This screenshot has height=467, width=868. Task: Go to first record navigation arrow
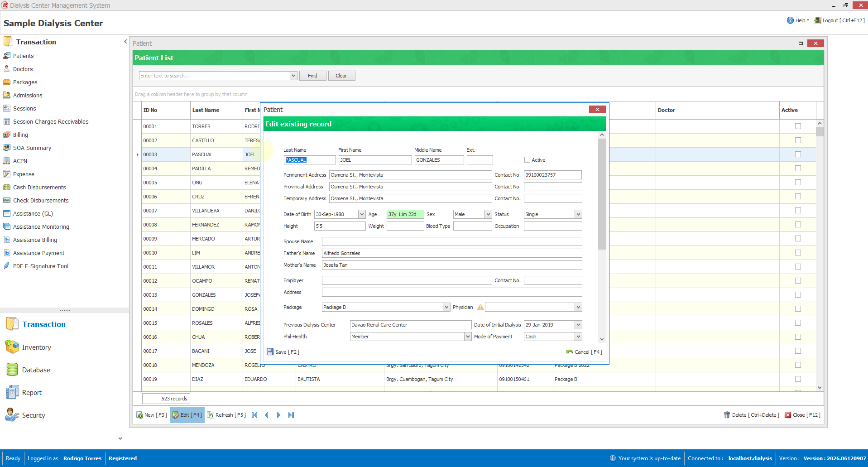click(x=254, y=415)
